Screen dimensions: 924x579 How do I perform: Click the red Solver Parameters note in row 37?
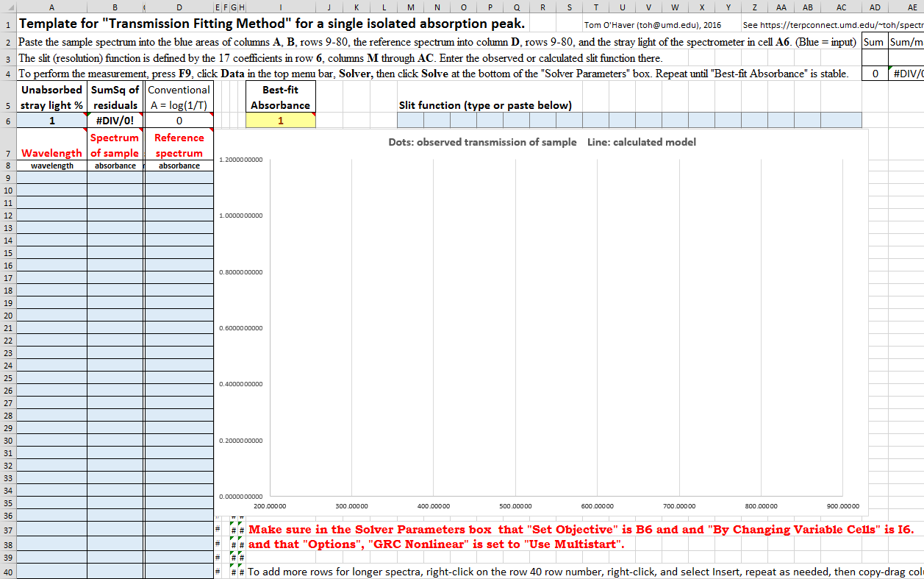(x=581, y=530)
